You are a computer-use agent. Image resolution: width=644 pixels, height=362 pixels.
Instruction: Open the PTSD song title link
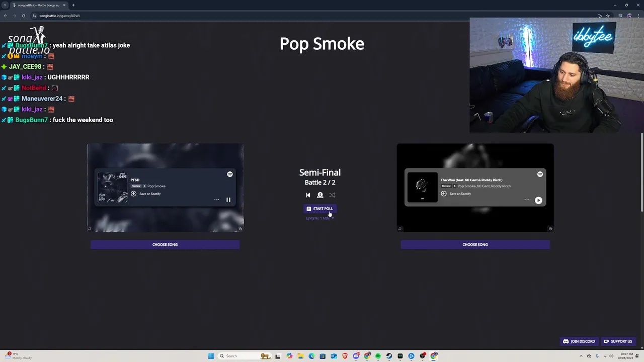135,180
